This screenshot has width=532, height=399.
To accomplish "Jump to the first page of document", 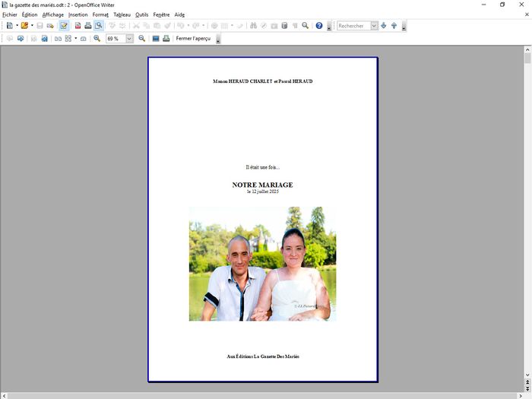I will click(x=34, y=38).
